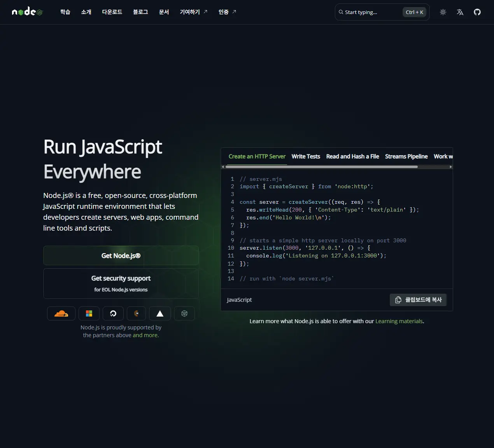Click the 'for EOL Node.js versions' subtext
Image resolution: width=494 pixels, height=448 pixels.
click(x=121, y=290)
